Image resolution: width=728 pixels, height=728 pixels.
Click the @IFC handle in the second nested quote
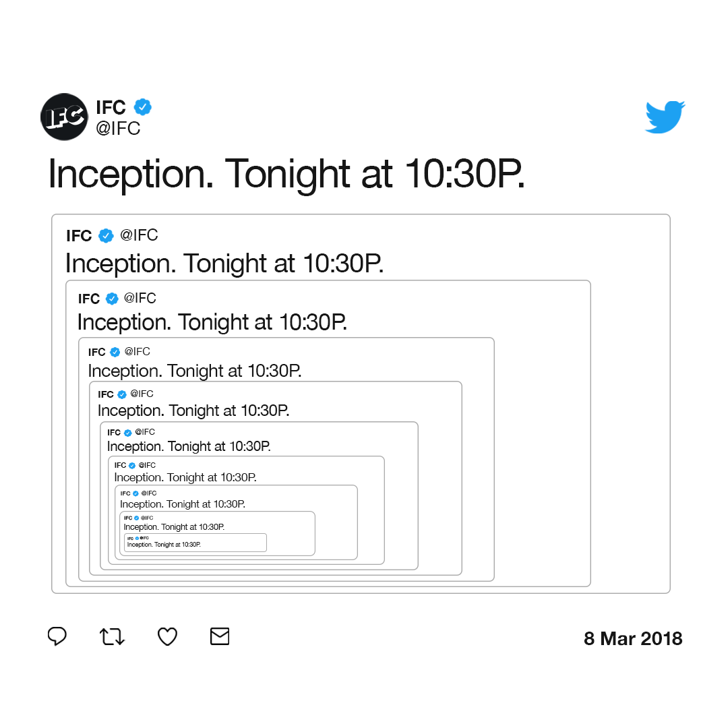tap(140, 298)
